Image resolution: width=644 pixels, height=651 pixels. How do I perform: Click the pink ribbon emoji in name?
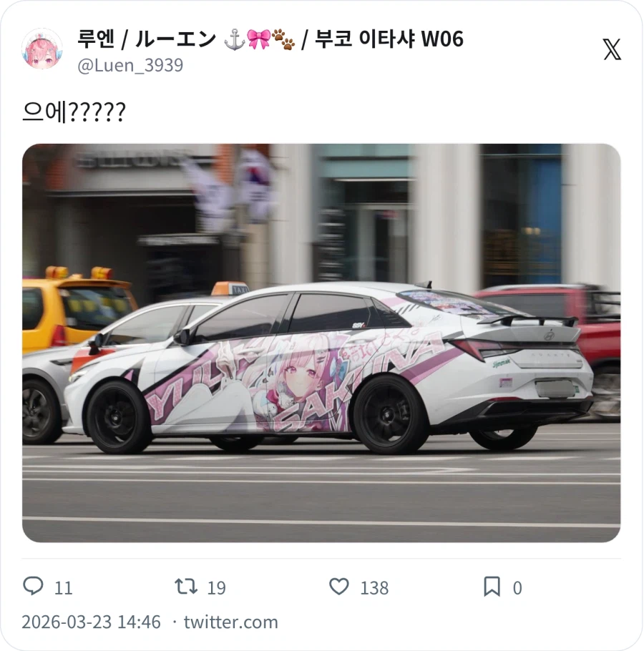point(258,39)
